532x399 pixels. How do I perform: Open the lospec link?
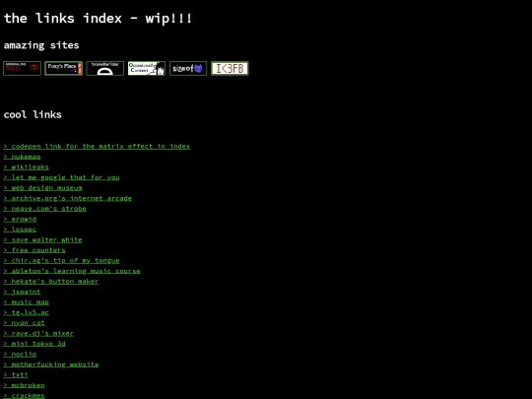20,230
